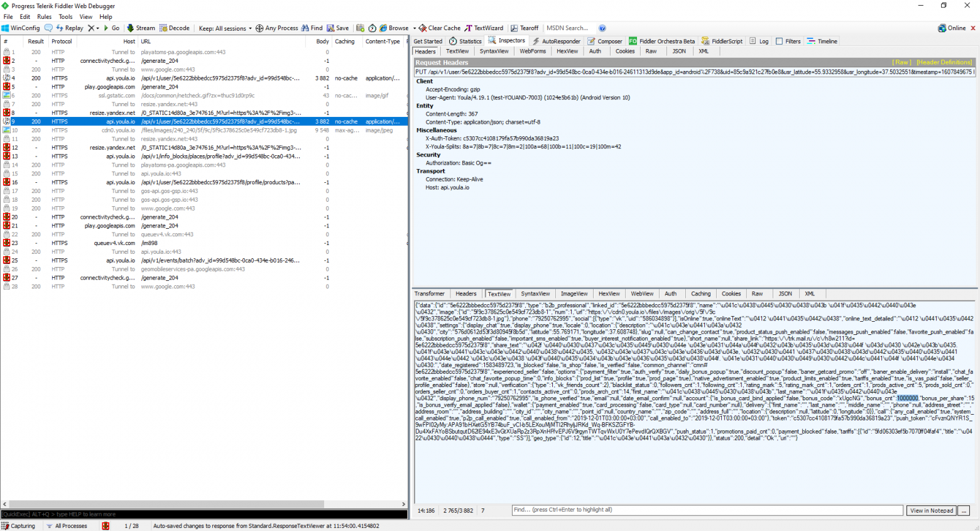Click the ellipsis button beside View in Notepad
Image resolution: width=980 pixels, height=531 pixels.
pyautogui.click(x=964, y=510)
